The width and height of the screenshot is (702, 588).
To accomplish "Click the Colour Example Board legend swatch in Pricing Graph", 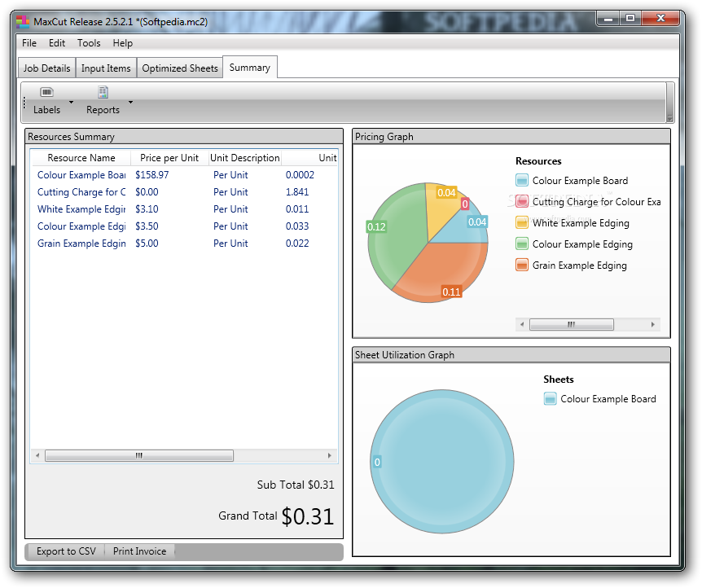I will (x=522, y=181).
